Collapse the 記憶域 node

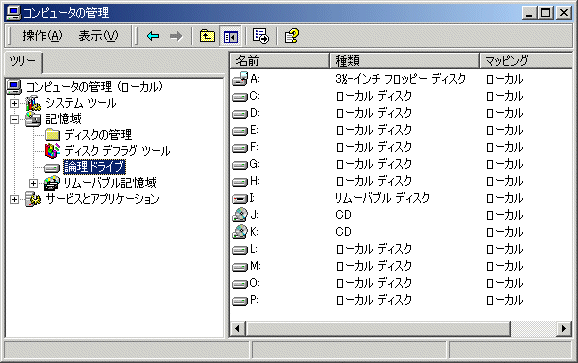click(x=14, y=119)
